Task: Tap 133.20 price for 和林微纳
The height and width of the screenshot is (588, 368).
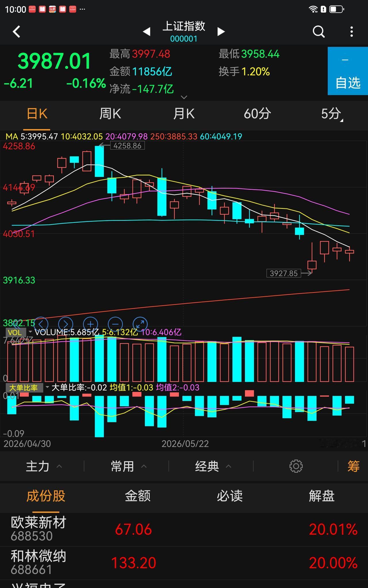Action: pos(133,563)
